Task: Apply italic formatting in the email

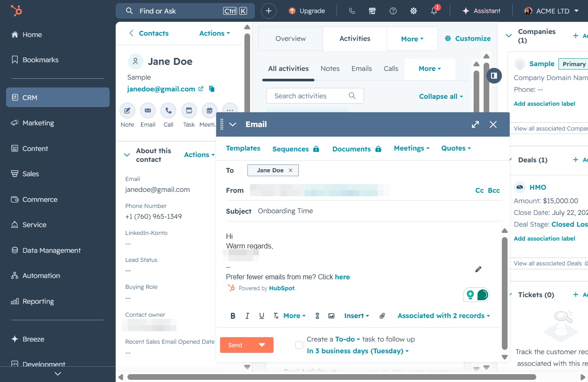Action: pos(247,316)
